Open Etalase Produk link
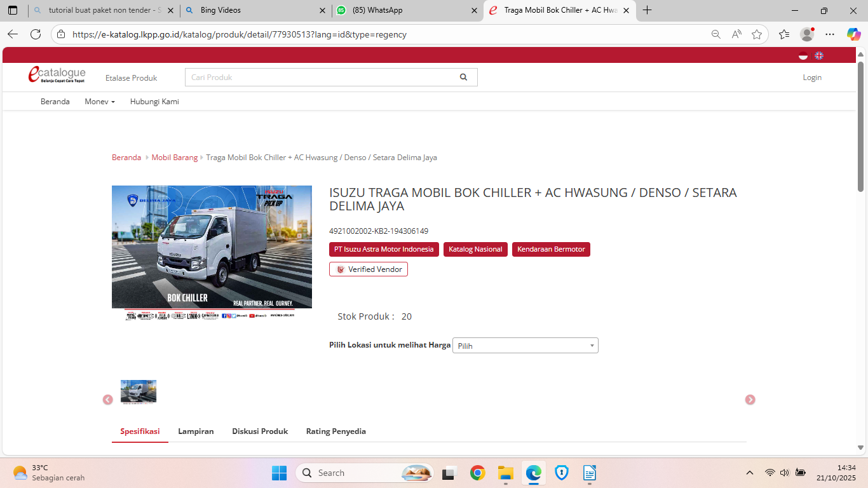 pos(132,78)
